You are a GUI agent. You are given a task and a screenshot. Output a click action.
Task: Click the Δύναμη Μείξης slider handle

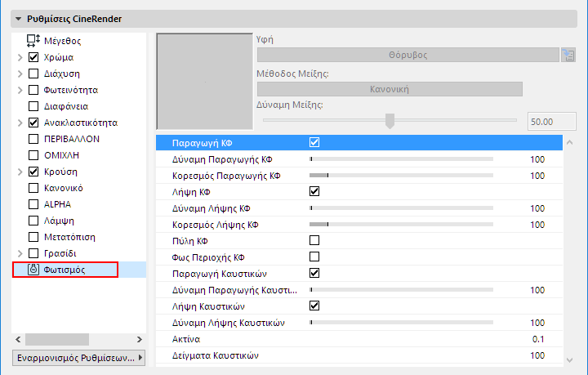point(390,121)
